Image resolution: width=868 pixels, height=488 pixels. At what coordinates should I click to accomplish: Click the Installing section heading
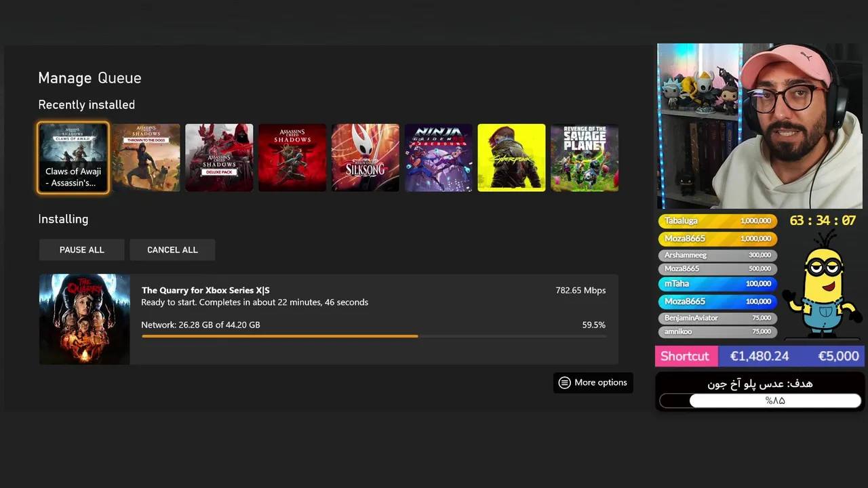[x=63, y=219]
